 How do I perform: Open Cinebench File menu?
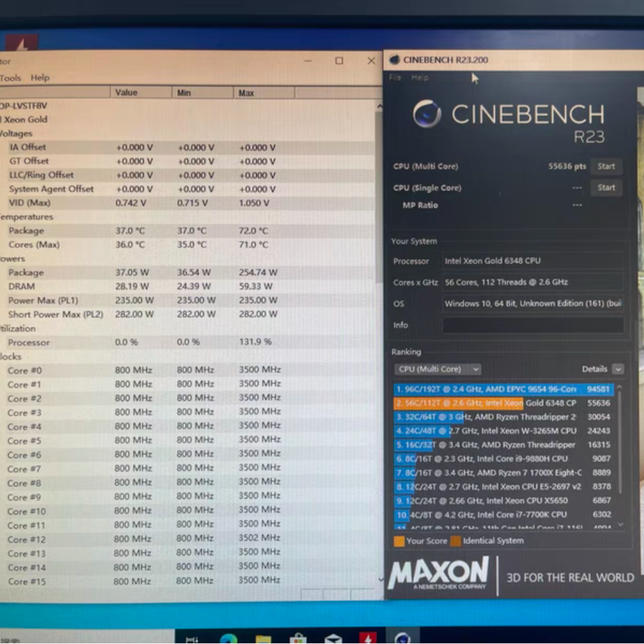click(x=395, y=78)
